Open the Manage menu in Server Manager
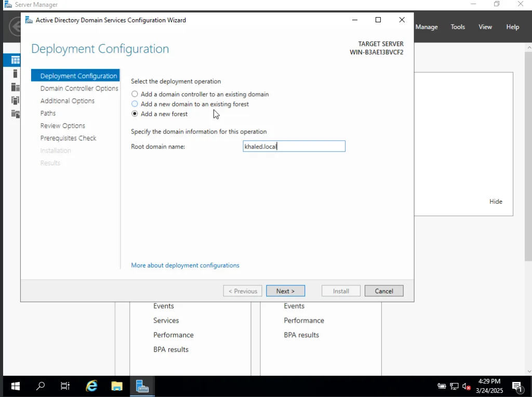Screen dimensions: 532x397 point(427,27)
